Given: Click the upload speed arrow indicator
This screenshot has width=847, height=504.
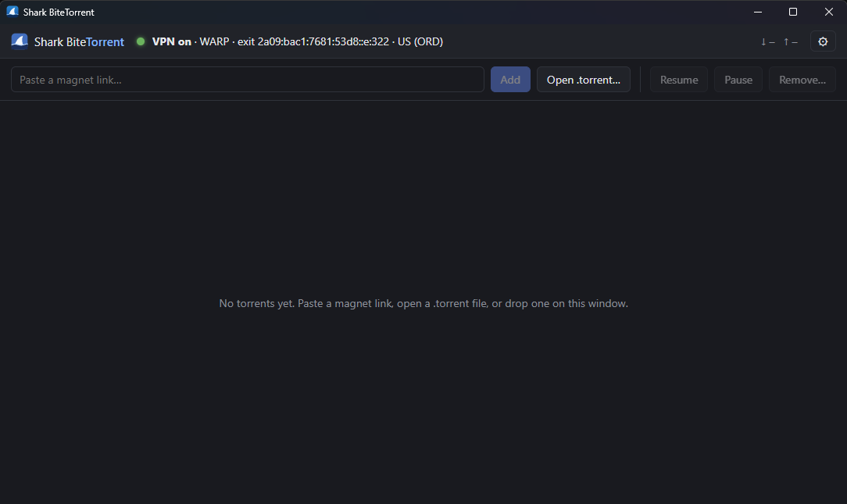Looking at the screenshot, I should [790, 41].
